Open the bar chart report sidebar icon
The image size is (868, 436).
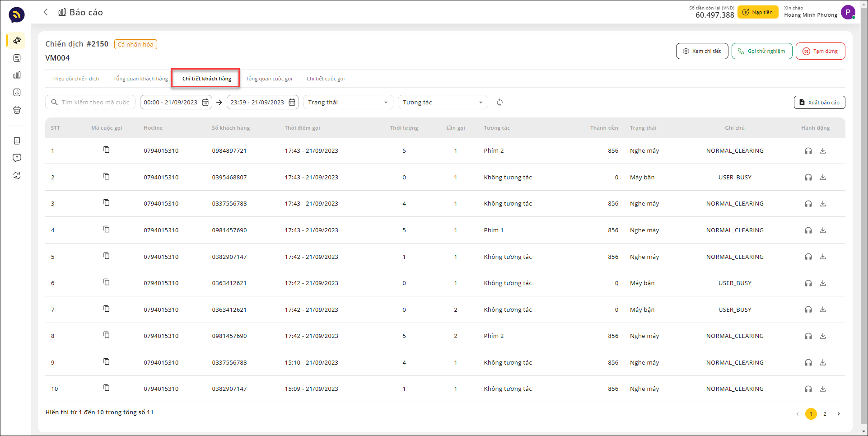click(x=17, y=75)
